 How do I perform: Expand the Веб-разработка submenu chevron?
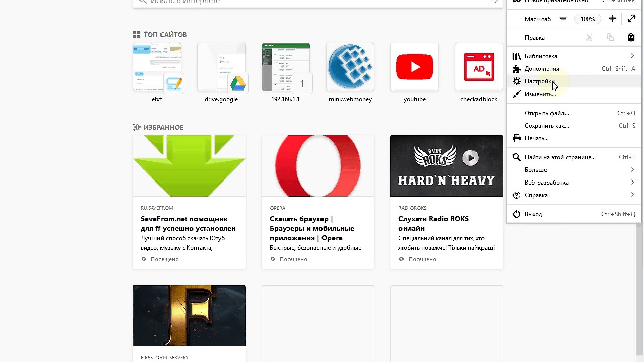(x=632, y=183)
